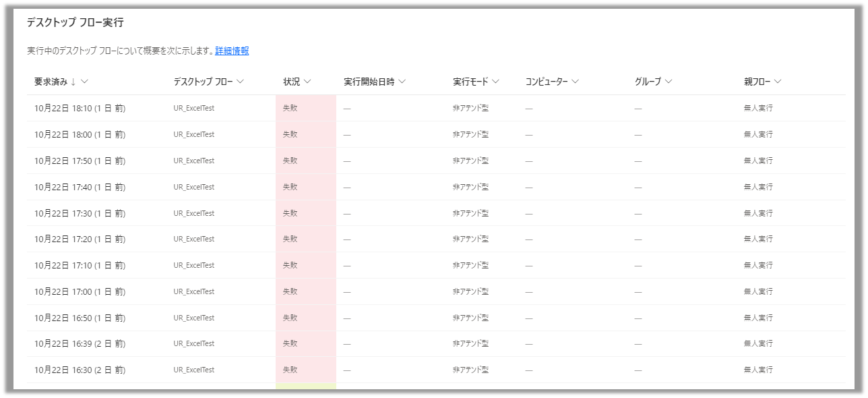
Task: Expand the コンピューター column chevron
Action: [576, 82]
